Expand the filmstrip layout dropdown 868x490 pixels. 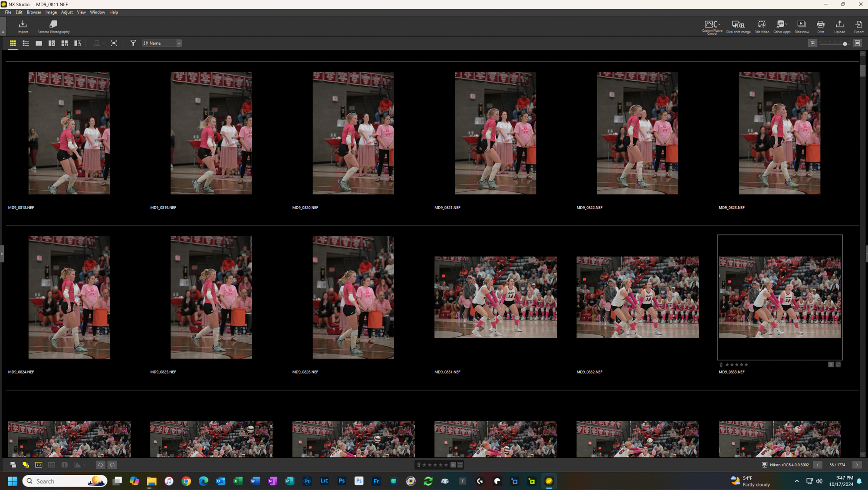pos(104,43)
